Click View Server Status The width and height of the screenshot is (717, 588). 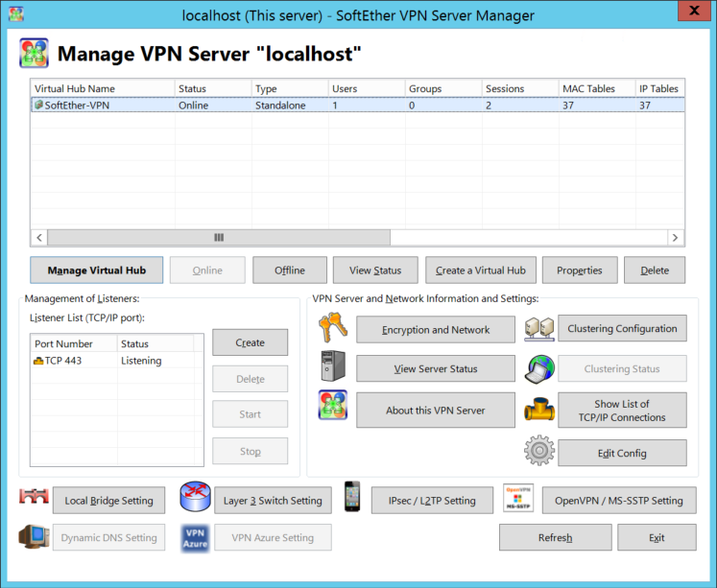436,368
